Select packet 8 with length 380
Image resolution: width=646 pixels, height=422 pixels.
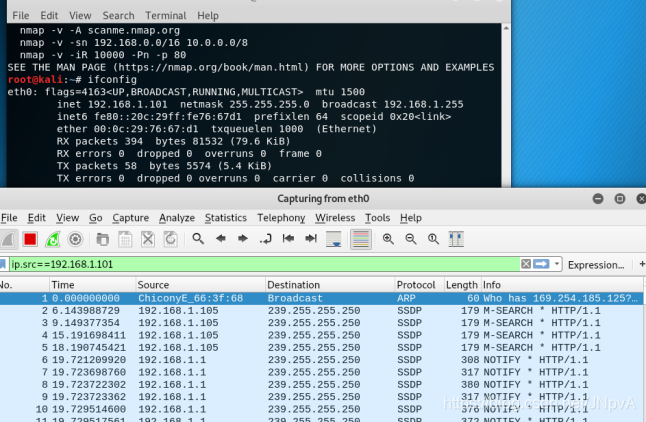321,385
